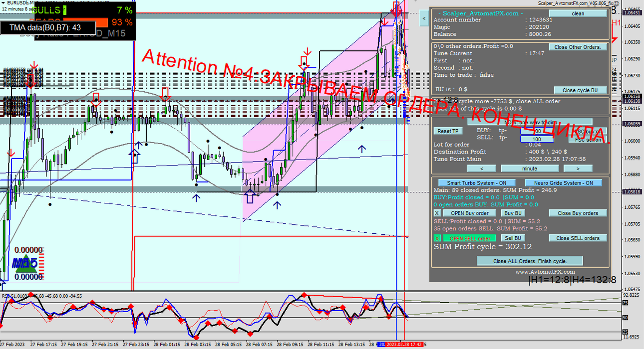
Task: Select the BUY tp- input field
Action: (x=537, y=131)
